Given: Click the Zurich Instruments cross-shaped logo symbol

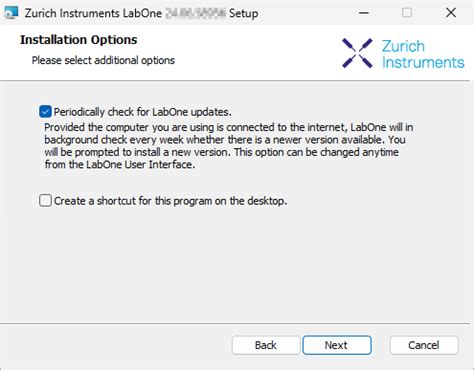Looking at the screenshot, I should 357,53.
